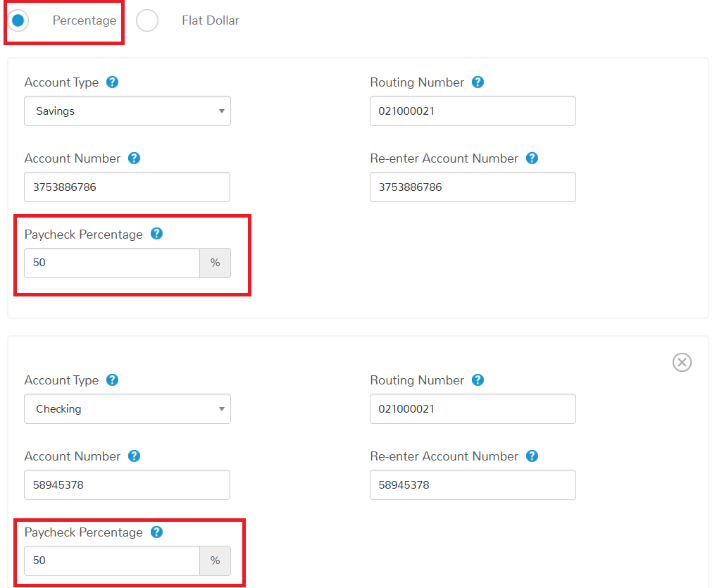Click help icon beside first Re-enter Account Number
This screenshot has height=588, width=717.
click(x=532, y=158)
